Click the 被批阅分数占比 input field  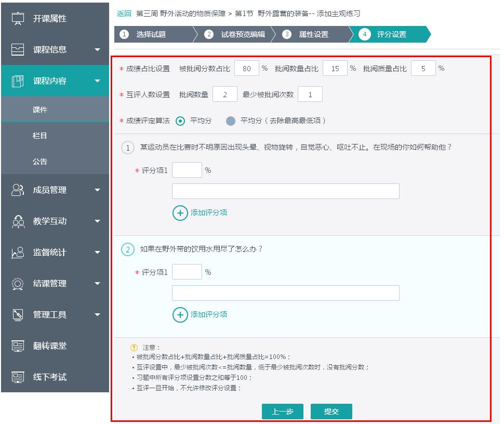tap(247, 69)
